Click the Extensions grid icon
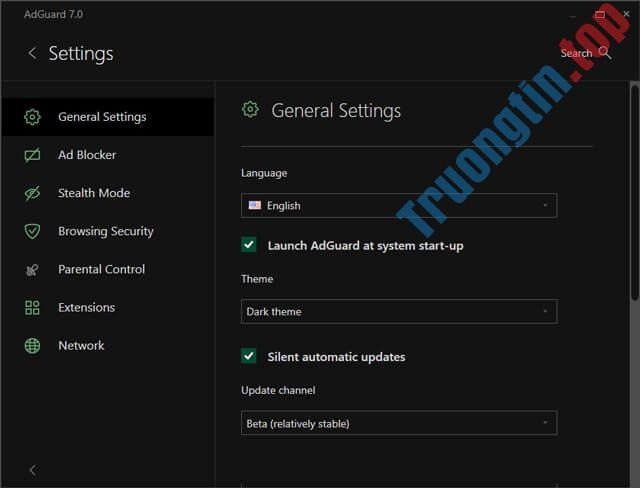This screenshot has width=640, height=488. coord(32,308)
